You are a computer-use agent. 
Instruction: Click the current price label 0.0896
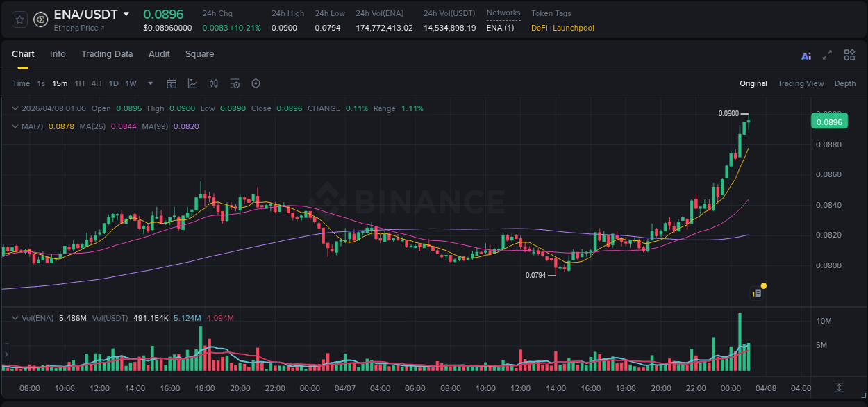[x=829, y=121]
